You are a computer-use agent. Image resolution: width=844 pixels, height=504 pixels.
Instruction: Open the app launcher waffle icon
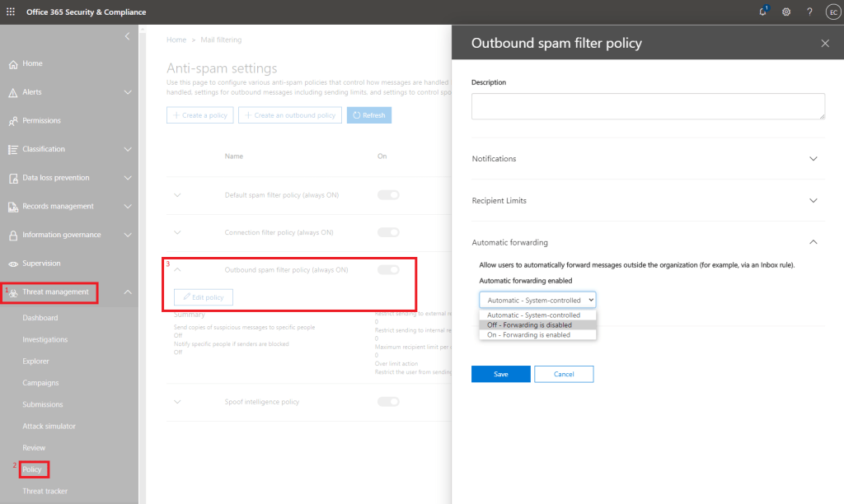pyautogui.click(x=11, y=12)
